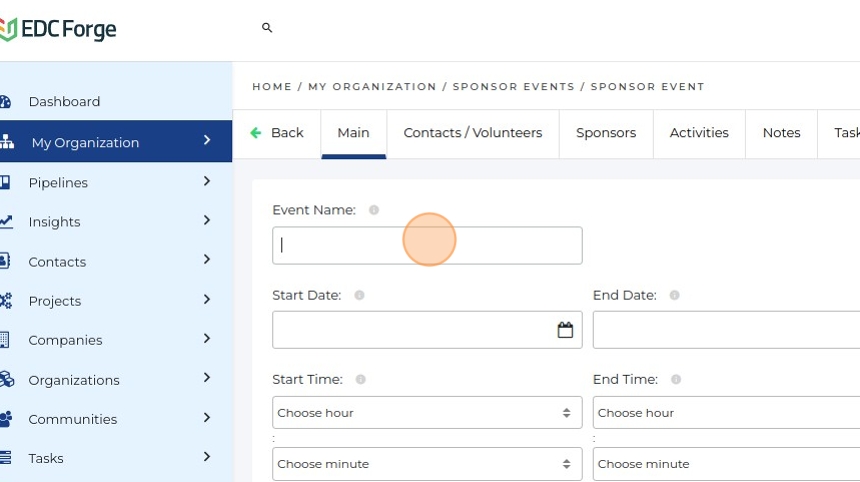860x482 pixels.
Task: Switch to the Contacts / Volunteers tab
Action: click(473, 133)
